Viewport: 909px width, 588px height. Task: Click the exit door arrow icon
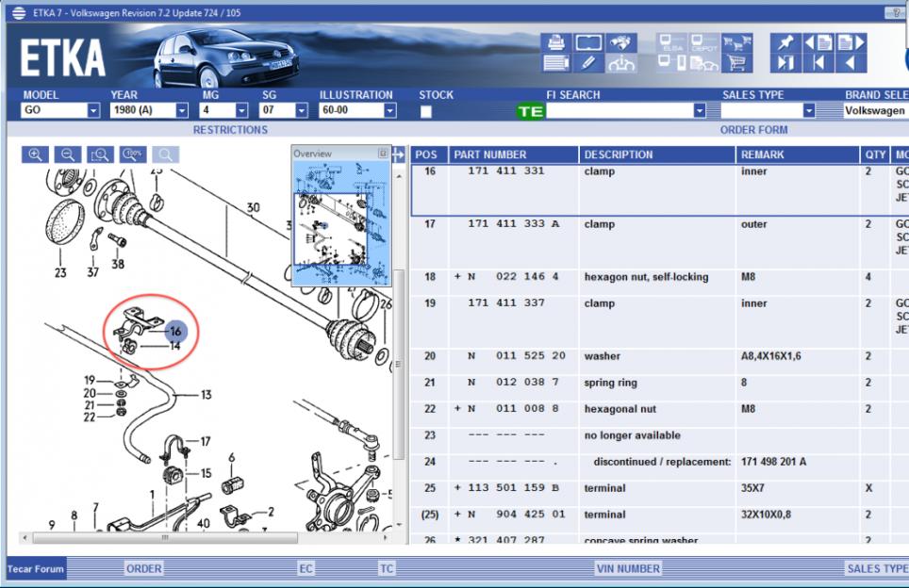tap(785, 62)
